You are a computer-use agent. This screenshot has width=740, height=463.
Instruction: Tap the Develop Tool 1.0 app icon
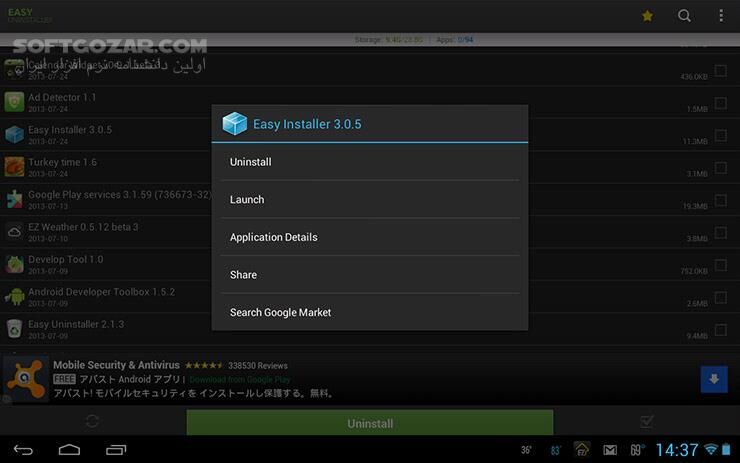(14, 264)
